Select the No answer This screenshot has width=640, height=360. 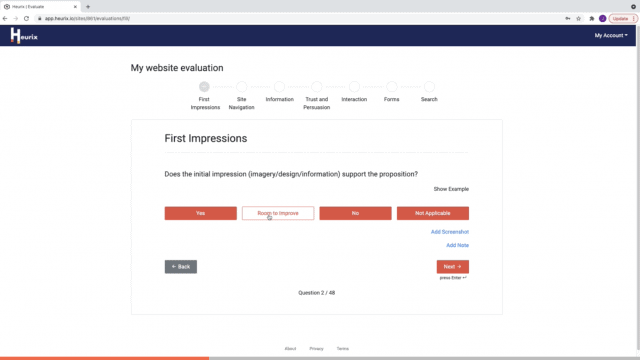click(x=355, y=213)
